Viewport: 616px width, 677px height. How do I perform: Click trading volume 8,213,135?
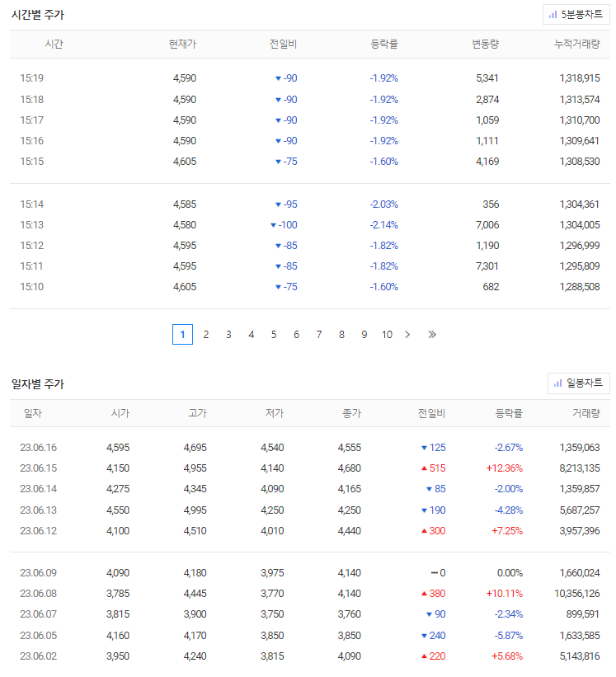[x=580, y=468]
